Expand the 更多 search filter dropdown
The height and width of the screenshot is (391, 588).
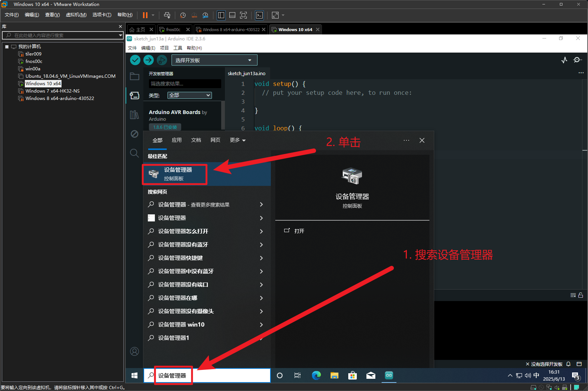[237, 140]
